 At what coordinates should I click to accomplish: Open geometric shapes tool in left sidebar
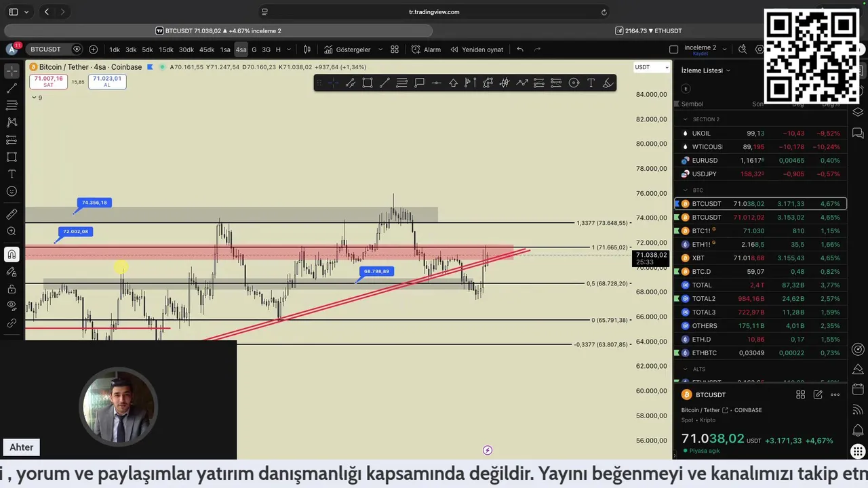coord(12,157)
